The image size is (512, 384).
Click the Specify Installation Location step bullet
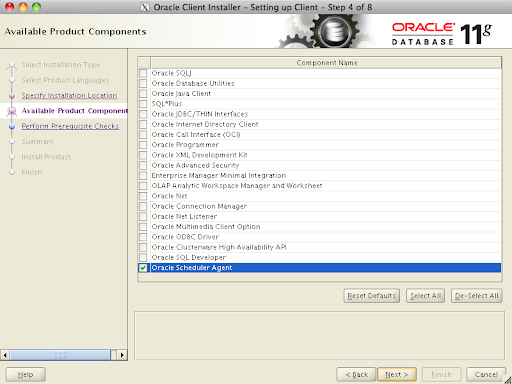click(12, 96)
